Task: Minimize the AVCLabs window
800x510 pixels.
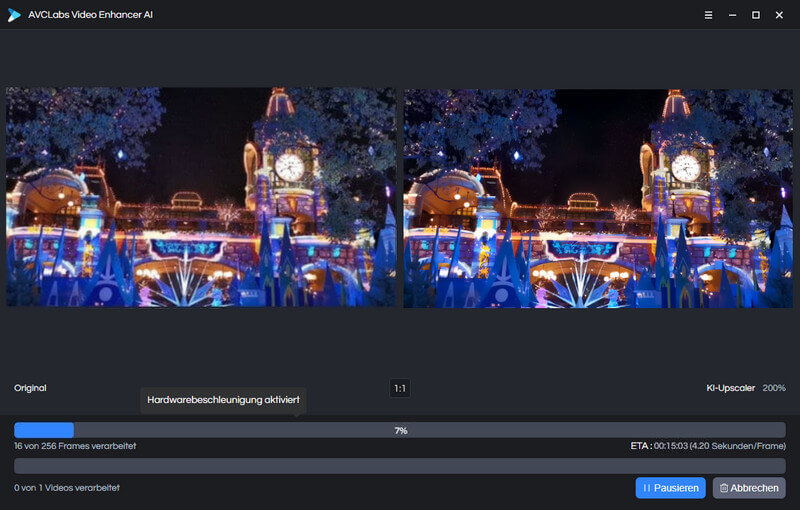Action: pos(733,15)
